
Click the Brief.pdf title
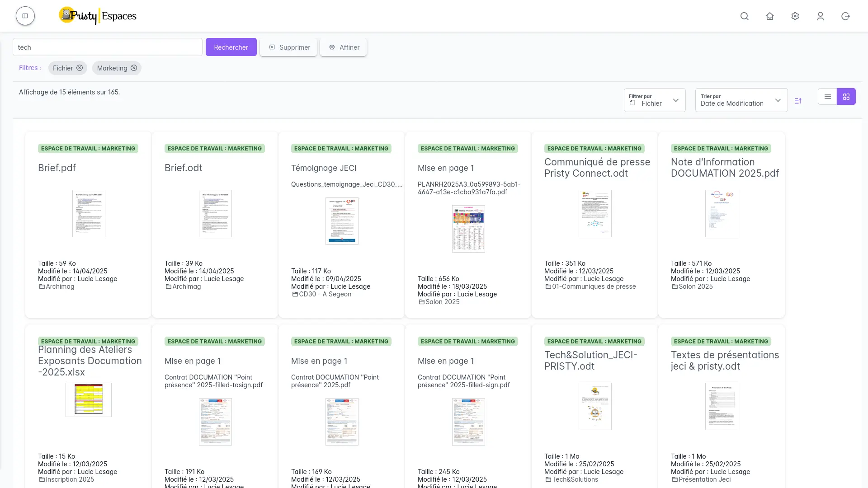point(57,168)
